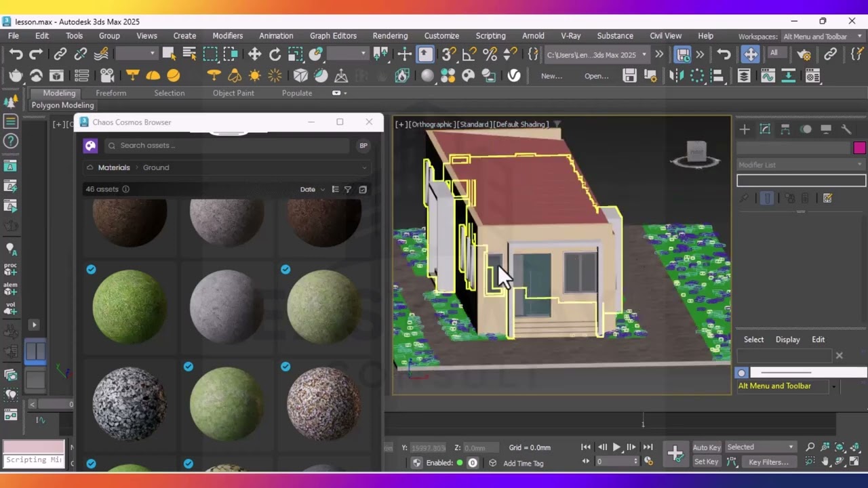Open the Layer Explorer stack icon
Screen dimensions: 868x488
click(744, 76)
